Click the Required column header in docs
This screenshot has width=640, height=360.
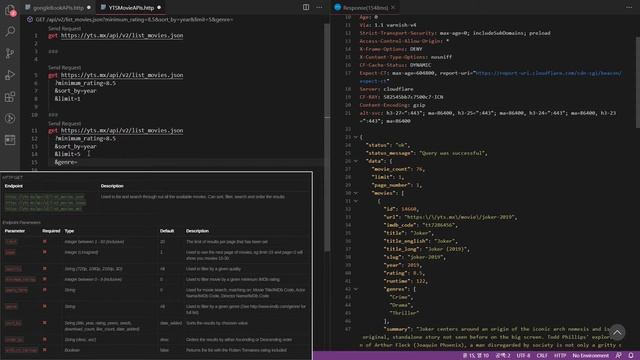point(51,231)
